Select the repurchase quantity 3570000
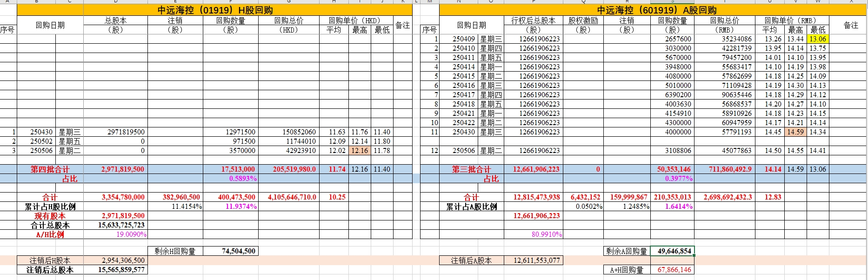Screen dimensions: 868x280 coord(231,151)
